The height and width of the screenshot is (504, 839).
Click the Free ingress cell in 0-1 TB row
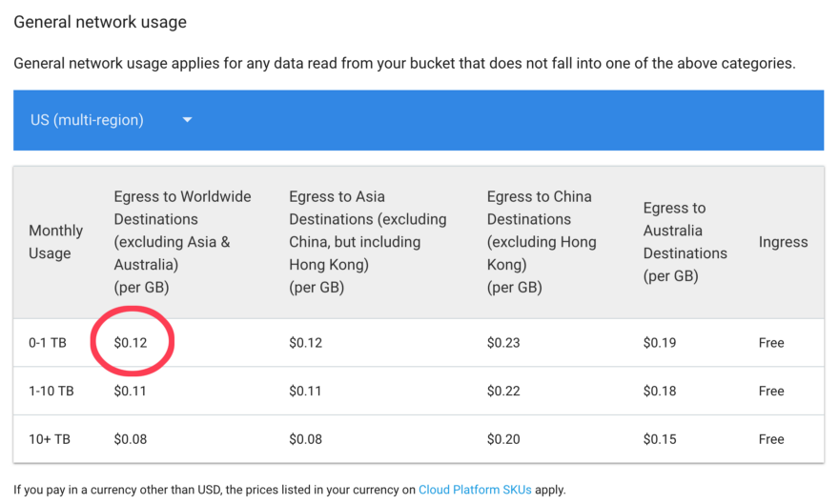771,343
